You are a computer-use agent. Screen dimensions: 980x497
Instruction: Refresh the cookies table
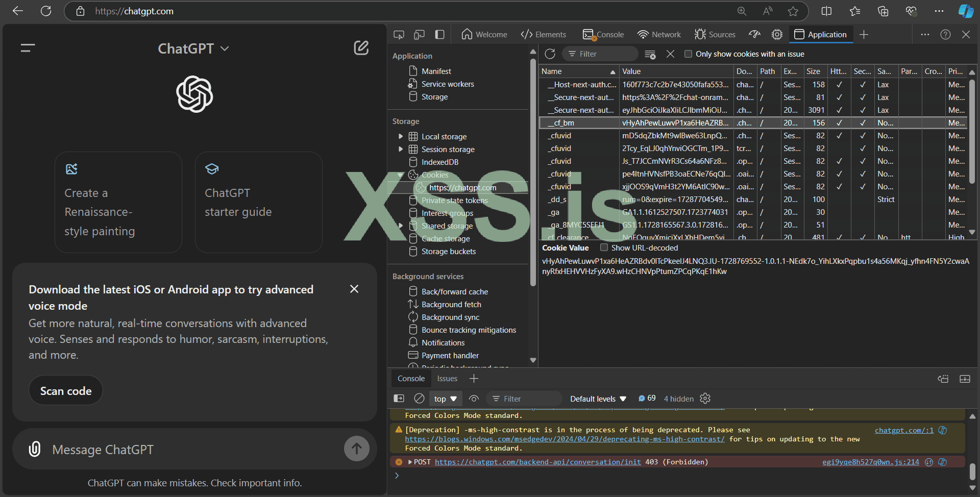(550, 54)
